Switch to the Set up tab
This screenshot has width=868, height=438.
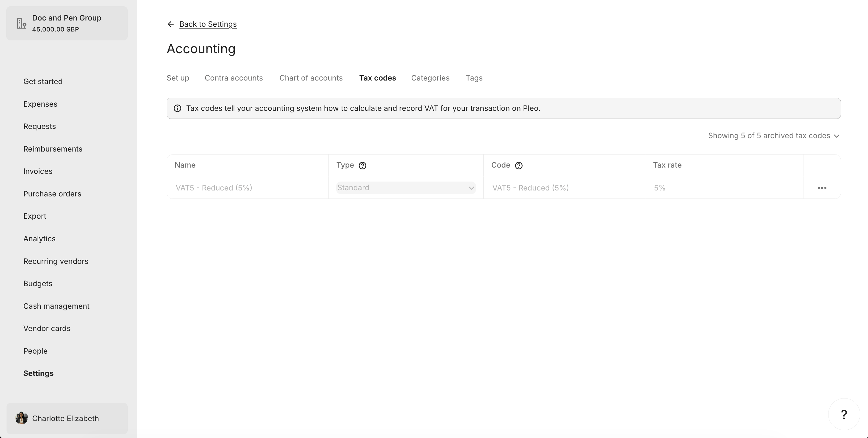click(x=178, y=78)
